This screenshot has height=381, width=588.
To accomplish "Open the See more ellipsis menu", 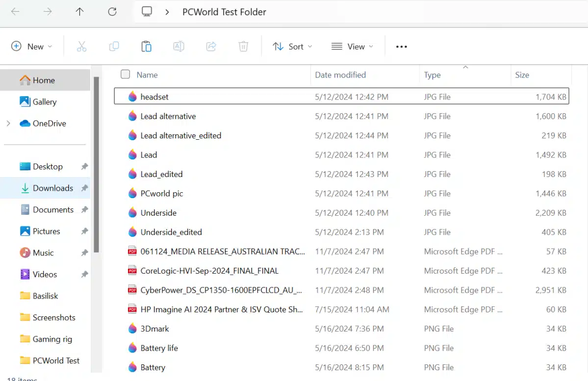I will [401, 46].
